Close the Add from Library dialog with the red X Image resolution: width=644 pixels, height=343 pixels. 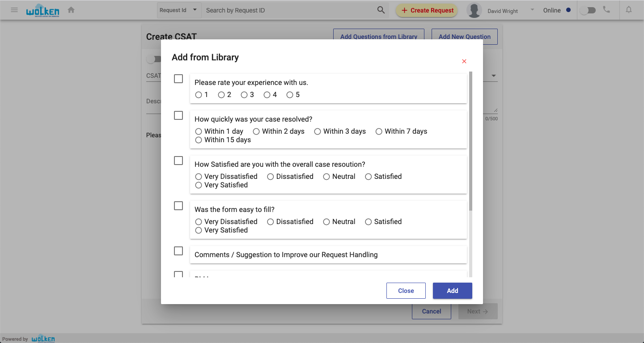tap(464, 61)
